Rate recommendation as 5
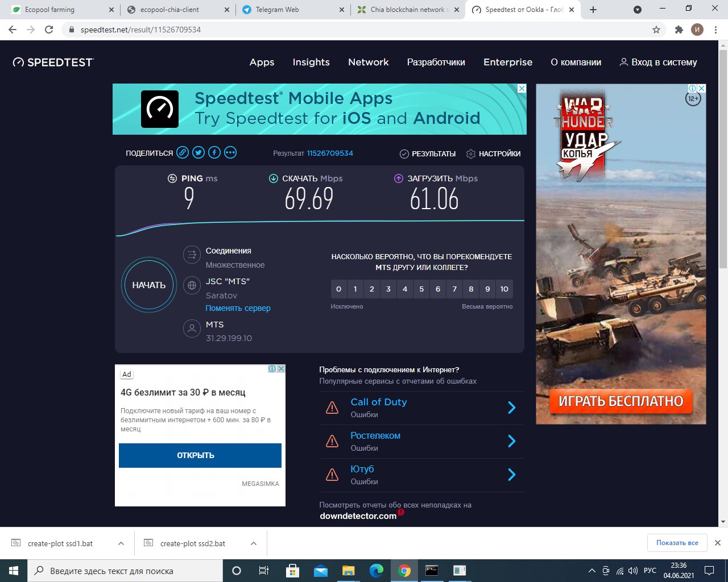The image size is (728, 582). click(x=421, y=289)
